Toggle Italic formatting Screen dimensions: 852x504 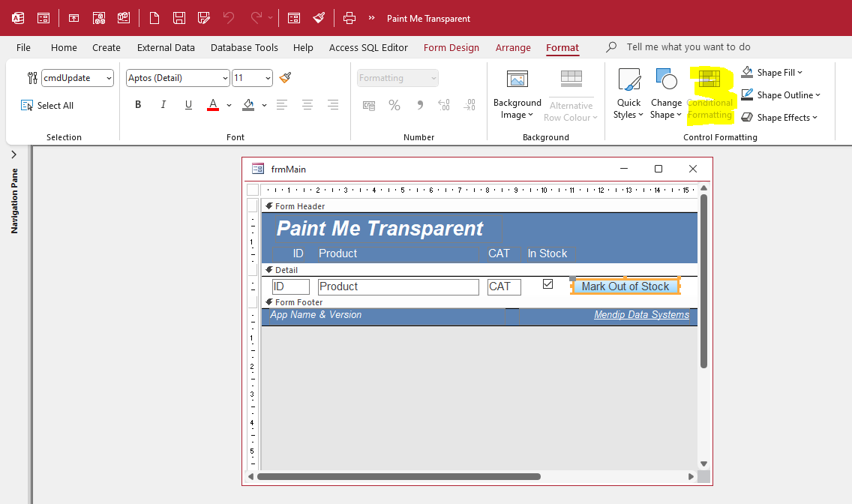163,105
